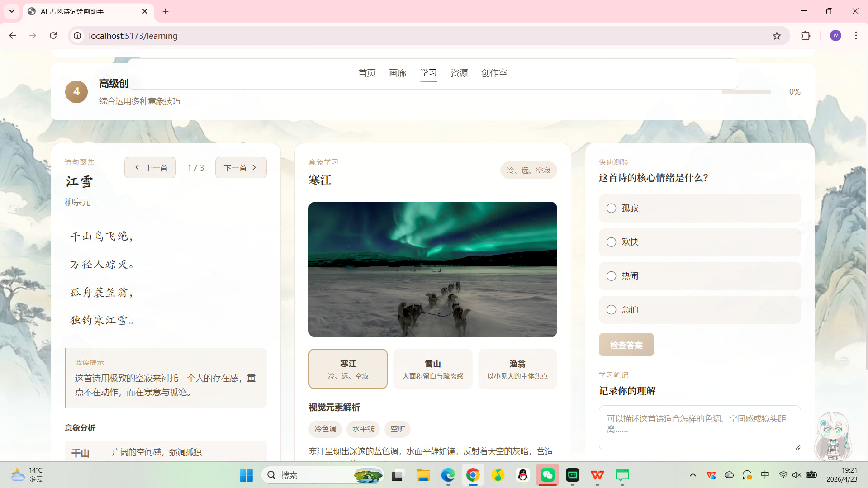Open the Chrome profile avatar
This screenshot has height=488, width=868.
[x=835, y=36]
